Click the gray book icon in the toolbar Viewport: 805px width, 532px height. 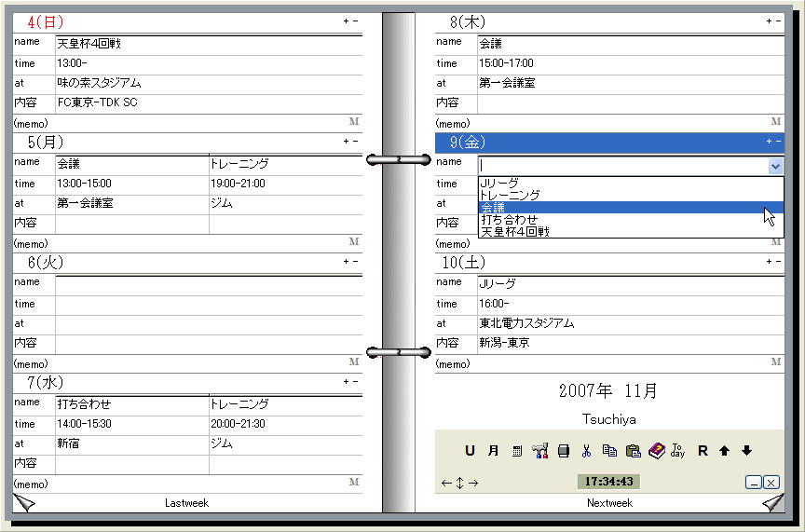(x=564, y=451)
